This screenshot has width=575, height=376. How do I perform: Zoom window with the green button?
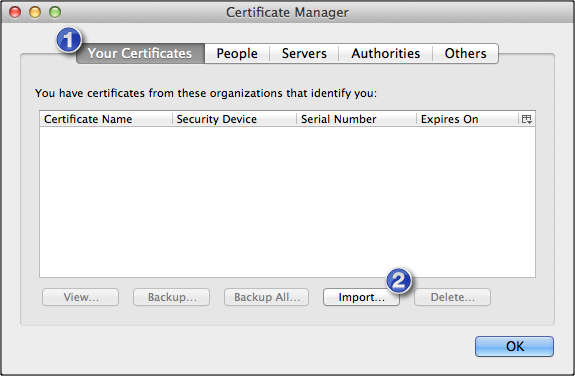point(55,12)
